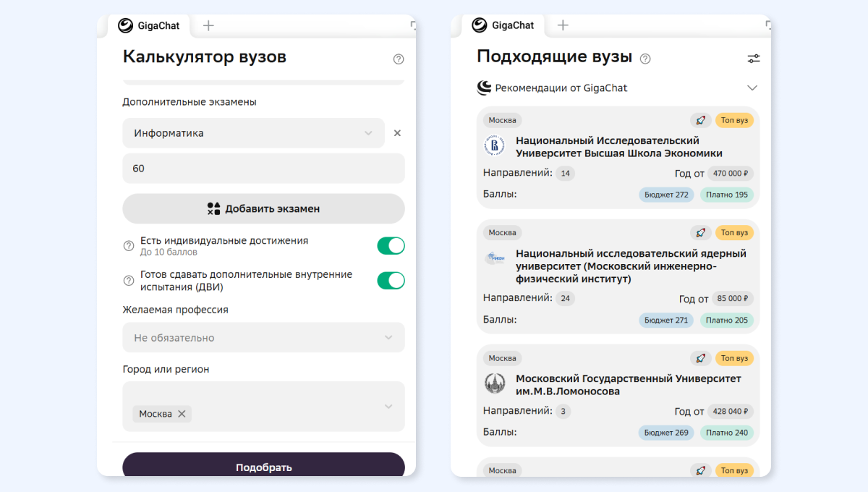This screenshot has height=492, width=868.
Task: Click МИФИ university logo
Action: pos(495,258)
